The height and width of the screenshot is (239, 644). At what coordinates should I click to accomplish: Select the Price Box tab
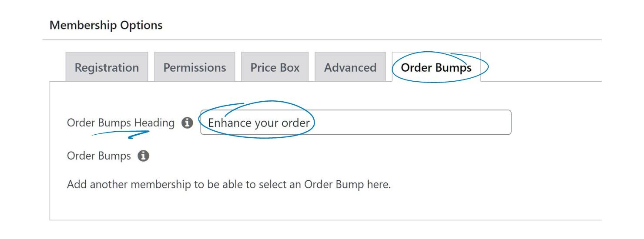[x=275, y=67]
